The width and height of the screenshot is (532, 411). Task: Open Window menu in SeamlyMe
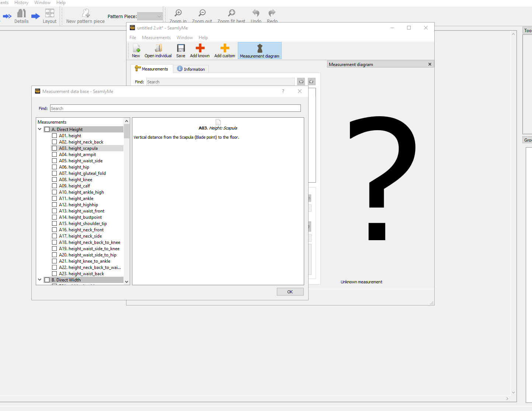pos(185,38)
